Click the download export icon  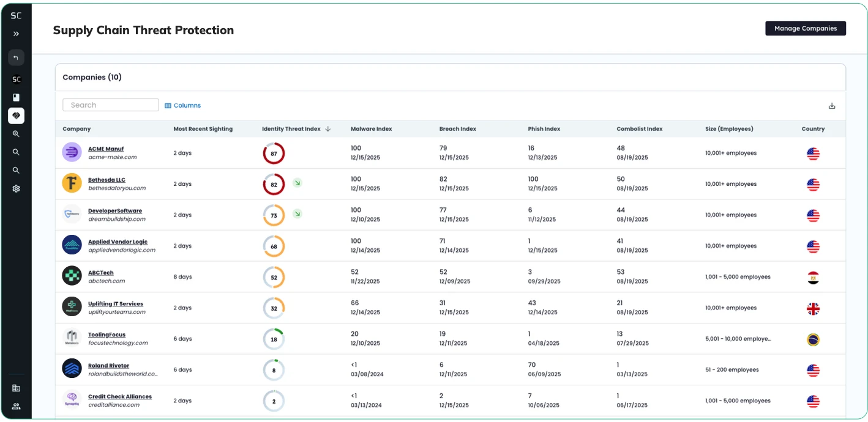[x=832, y=106]
